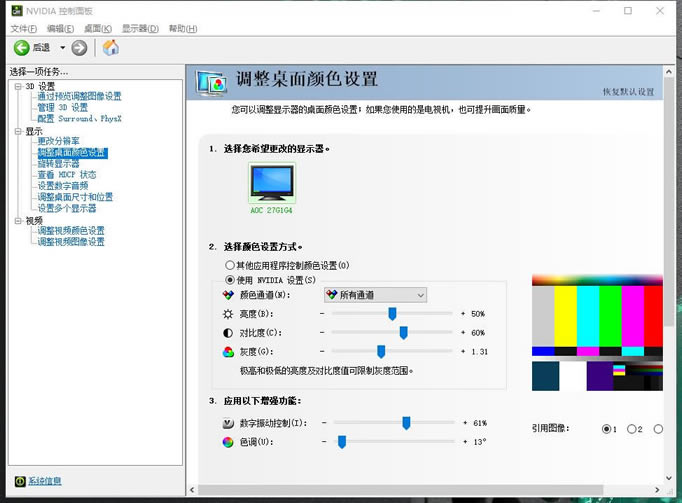Open 'Adjust video image settings' task
This screenshot has width=682, height=503.
[x=71, y=242]
